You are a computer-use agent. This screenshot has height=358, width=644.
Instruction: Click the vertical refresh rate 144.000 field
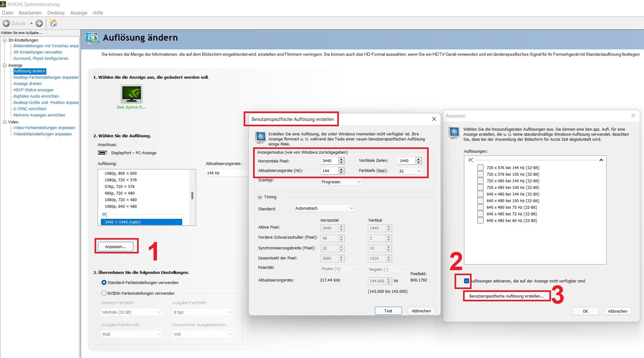click(x=377, y=281)
